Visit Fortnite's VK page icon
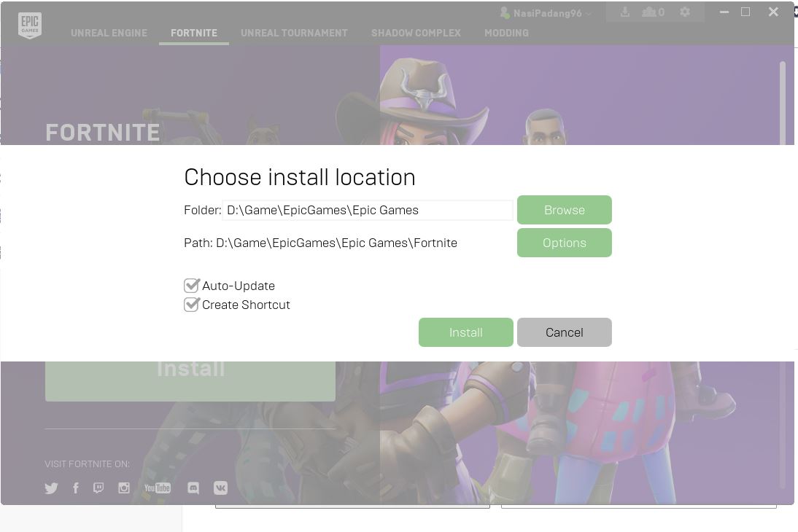Viewport: 798px width, 532px height. click(x=220, y=488)
